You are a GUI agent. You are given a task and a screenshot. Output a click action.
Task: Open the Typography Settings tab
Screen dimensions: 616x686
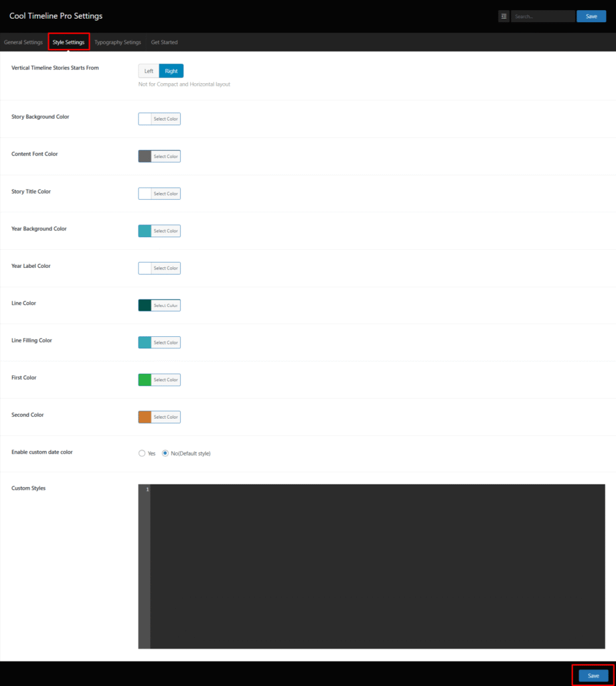click(x=118, y=42)
